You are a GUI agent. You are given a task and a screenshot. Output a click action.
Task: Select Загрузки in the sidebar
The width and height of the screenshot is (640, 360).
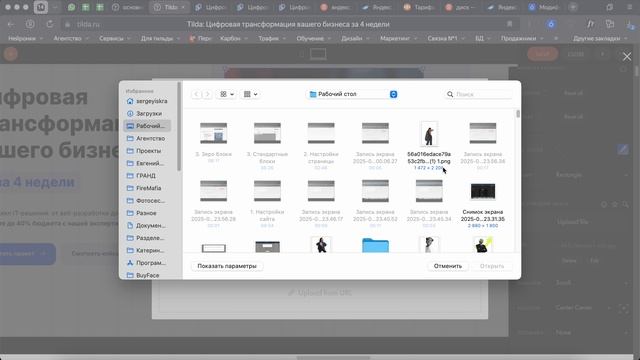[147, 113]
